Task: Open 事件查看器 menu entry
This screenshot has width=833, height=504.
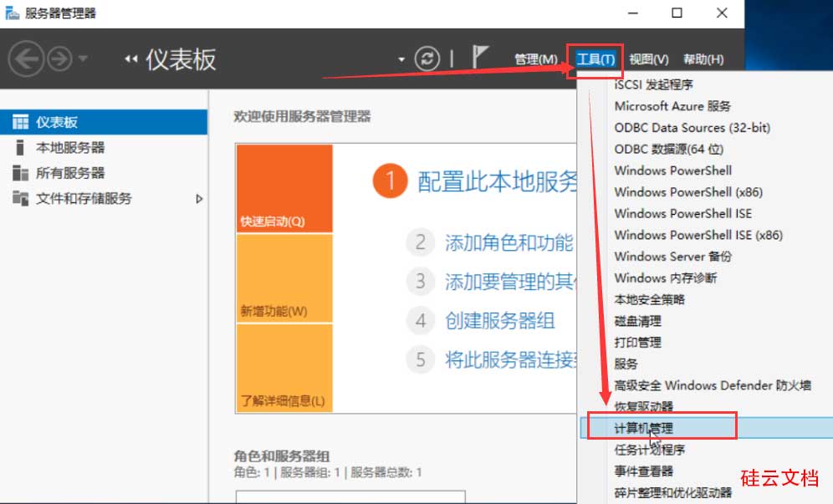Action: click(x=643, y=471)
